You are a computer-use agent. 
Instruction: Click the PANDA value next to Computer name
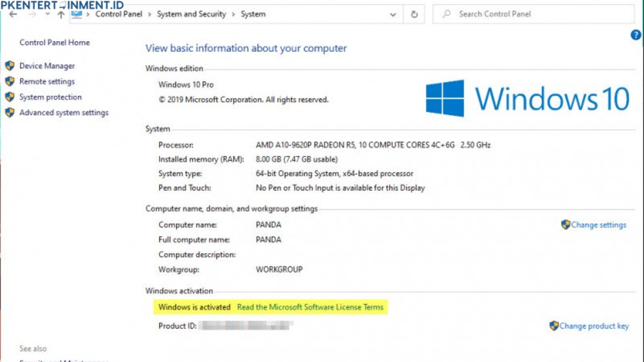tap(268, 225)
